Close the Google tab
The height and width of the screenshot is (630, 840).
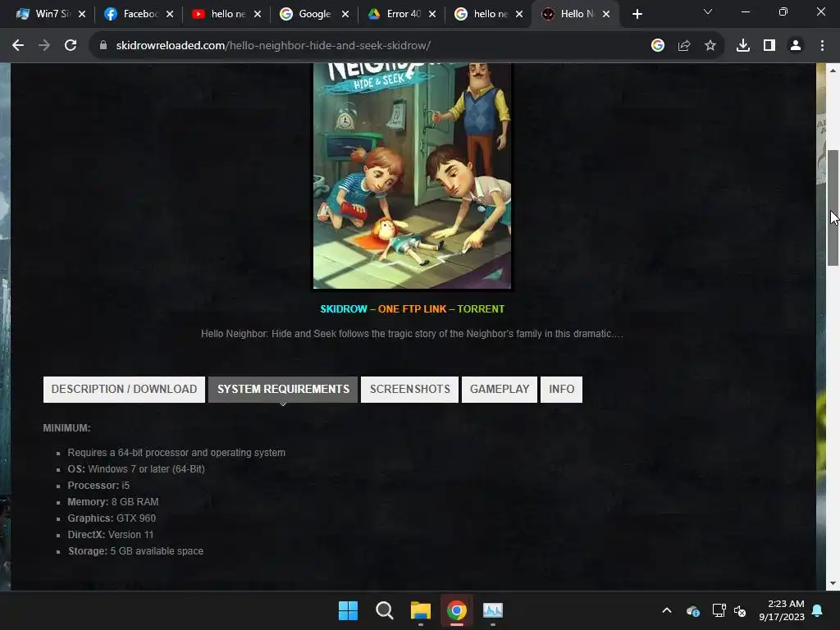point(345,14)
